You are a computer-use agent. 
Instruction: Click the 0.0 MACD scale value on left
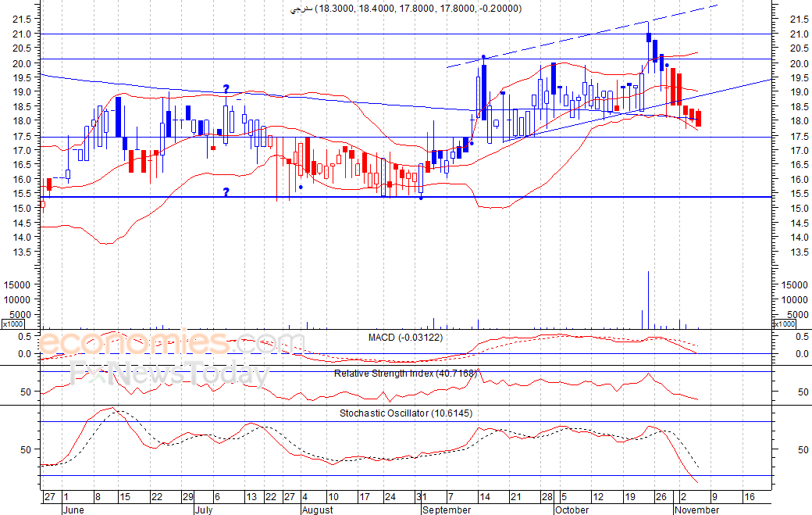pos(24,354)
